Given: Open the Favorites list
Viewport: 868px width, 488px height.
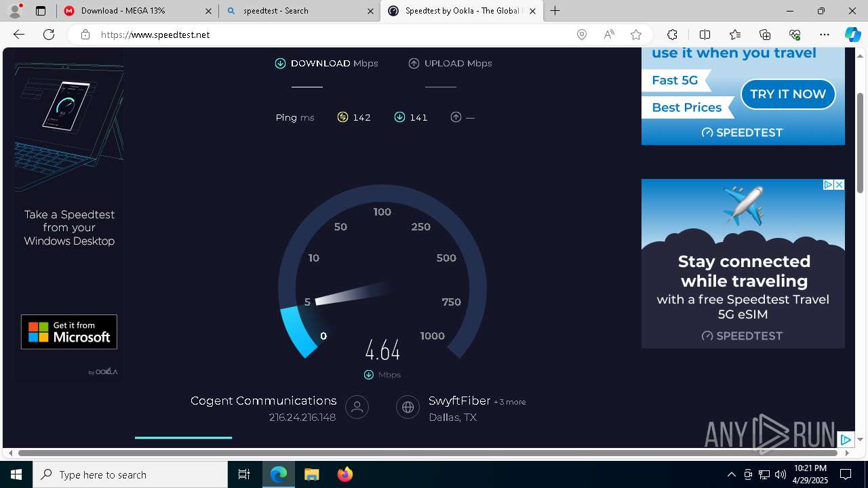Looking at the screenshot, I should (735, 35).
